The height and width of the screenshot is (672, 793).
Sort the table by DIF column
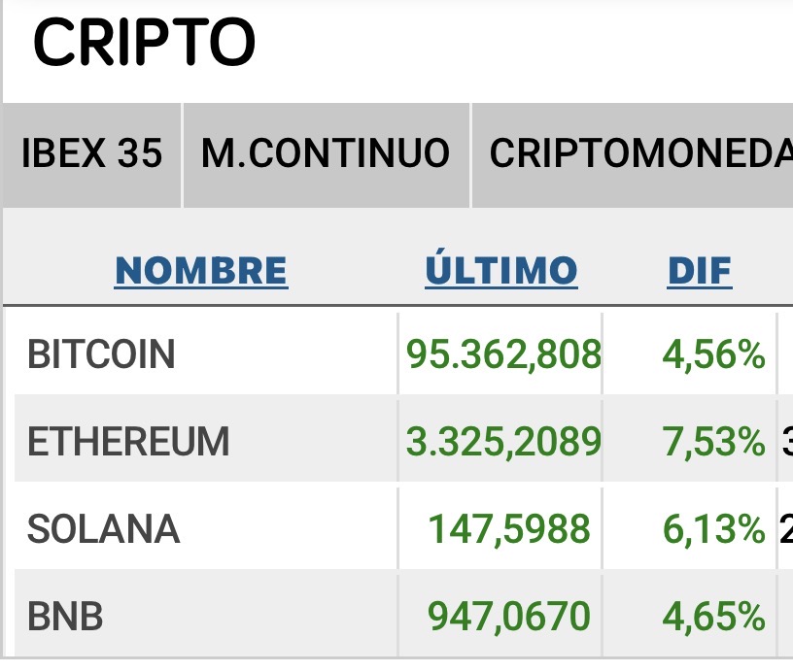(x=700, y=271)
